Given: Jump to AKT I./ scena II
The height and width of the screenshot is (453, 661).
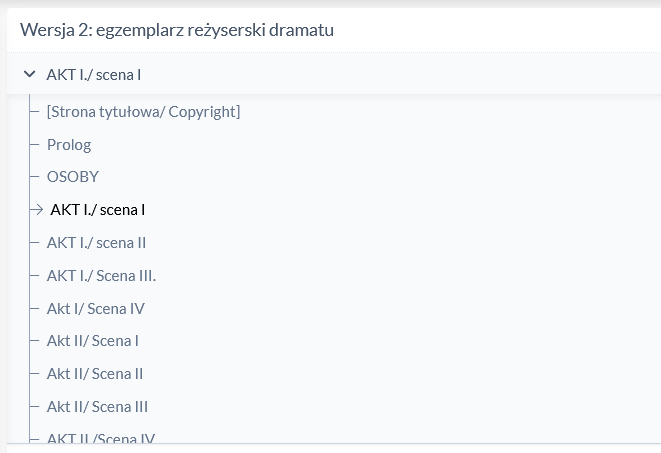Looking at the screenshot, I should pos(97,243).
